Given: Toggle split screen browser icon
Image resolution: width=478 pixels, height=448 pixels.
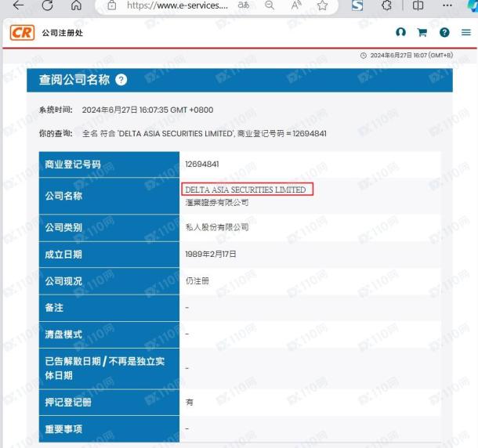Looking at the screenshot, I should pos(418,5).
